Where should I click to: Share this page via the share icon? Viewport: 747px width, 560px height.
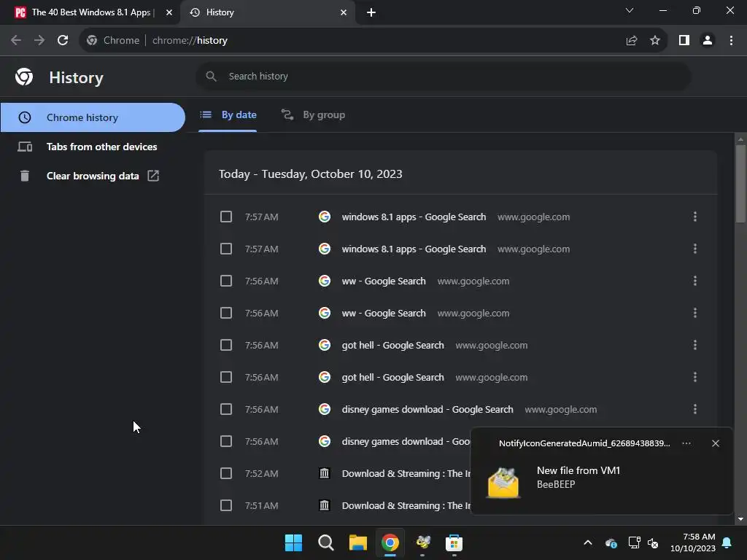631,41
